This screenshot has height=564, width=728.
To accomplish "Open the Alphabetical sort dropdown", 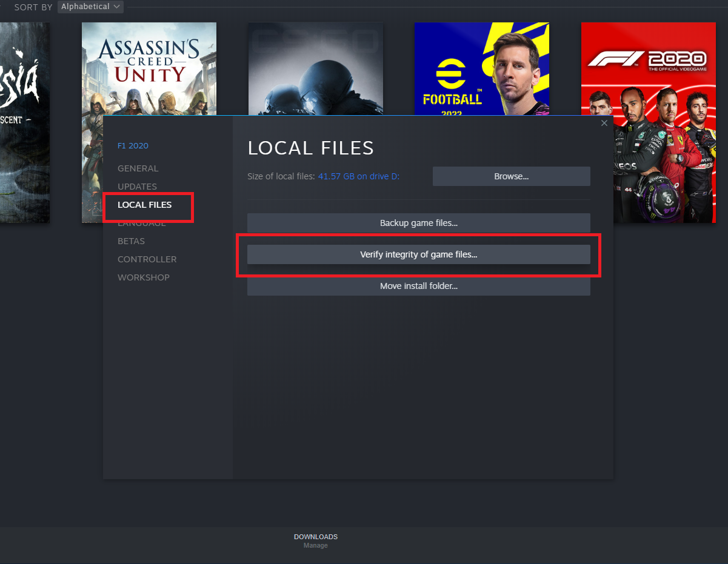I will point(91,7).
